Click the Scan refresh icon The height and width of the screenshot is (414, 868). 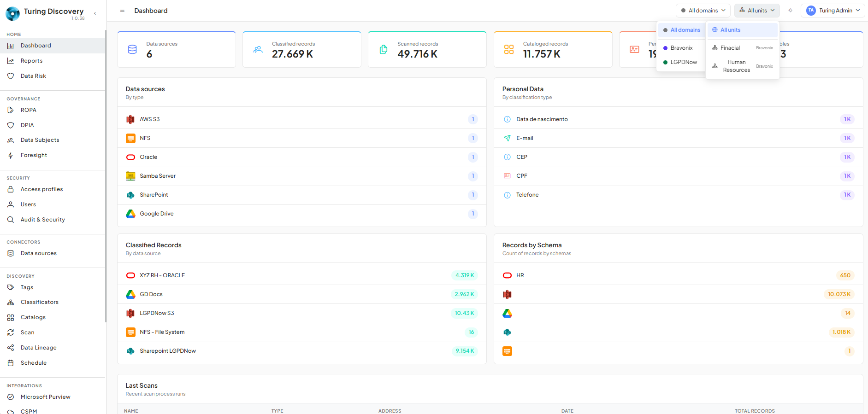11,332
